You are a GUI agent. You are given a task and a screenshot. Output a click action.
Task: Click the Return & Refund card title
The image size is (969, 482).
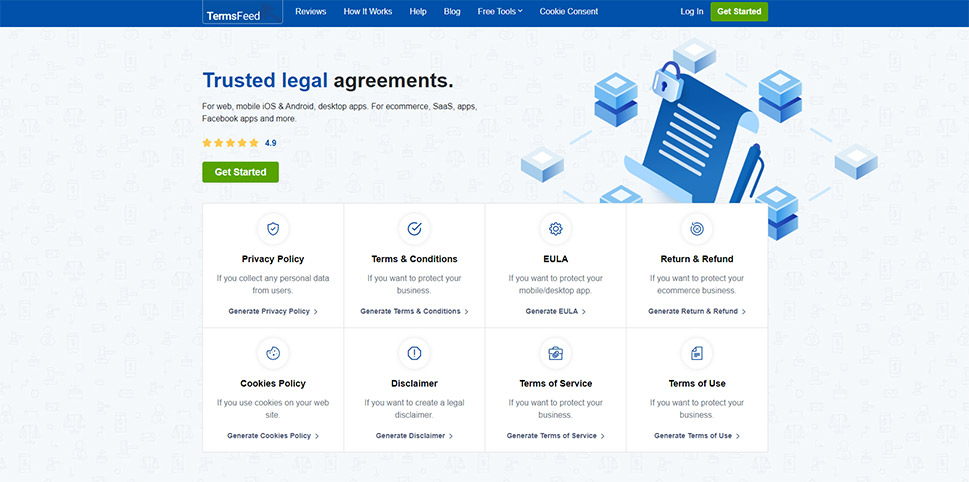(697, 259)
